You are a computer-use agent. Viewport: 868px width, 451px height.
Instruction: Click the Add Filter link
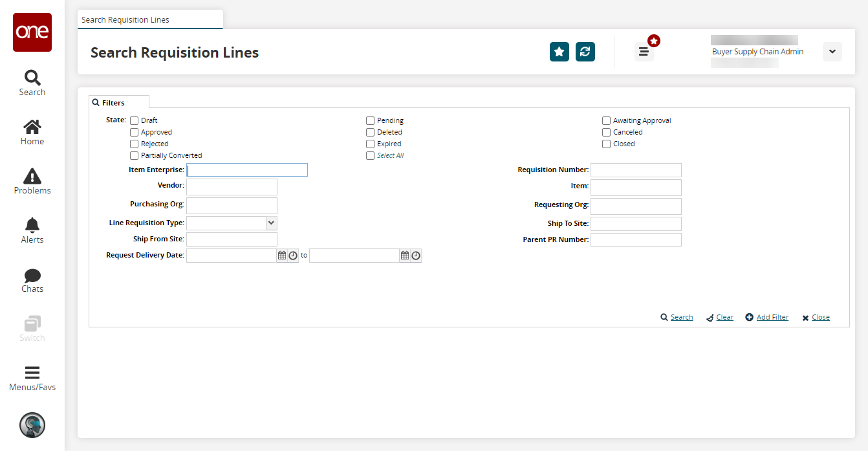[x=772, y=317]
